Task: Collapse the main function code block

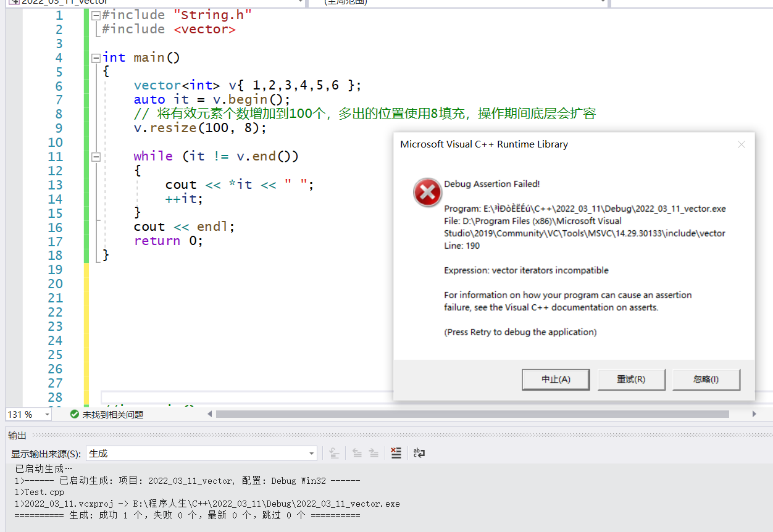Action: pos(96,57)
